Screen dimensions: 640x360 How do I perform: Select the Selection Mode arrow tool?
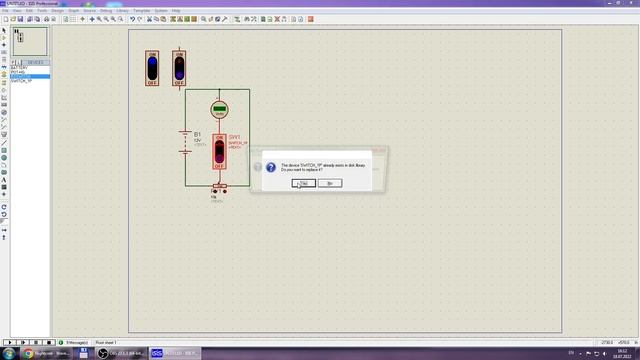4,31
